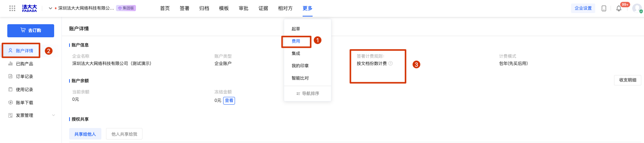This screenshot has width=644, height=143.
Task: Open 发票管理 in sidebar
Action: point(24,115)
